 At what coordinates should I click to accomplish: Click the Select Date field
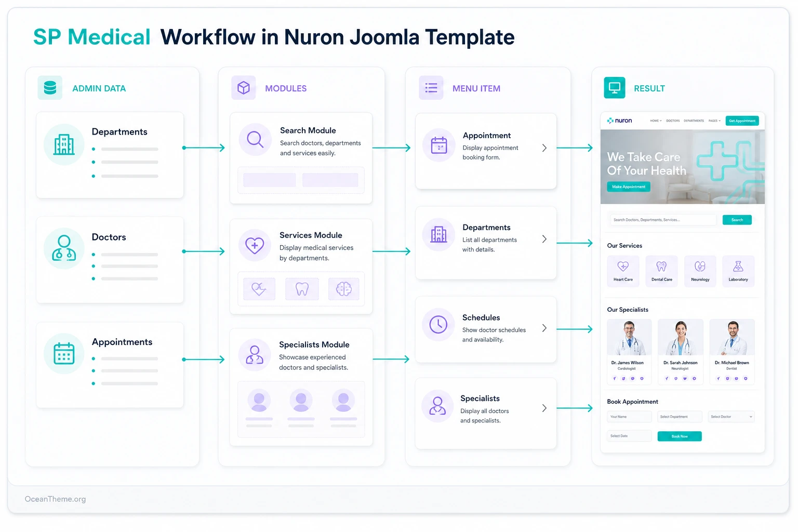[629, 436]
